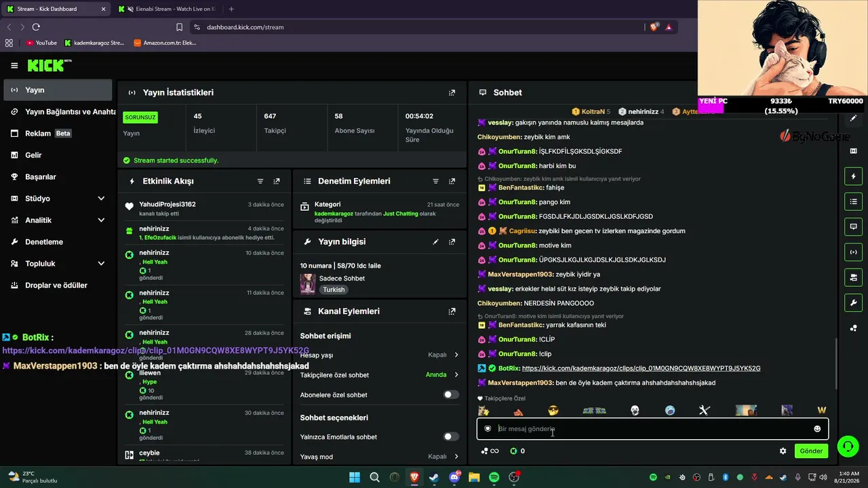This screenshot has height=488, width=868.
Task: Open the emoji picker in the chat input
Action: tap(817, 429)
